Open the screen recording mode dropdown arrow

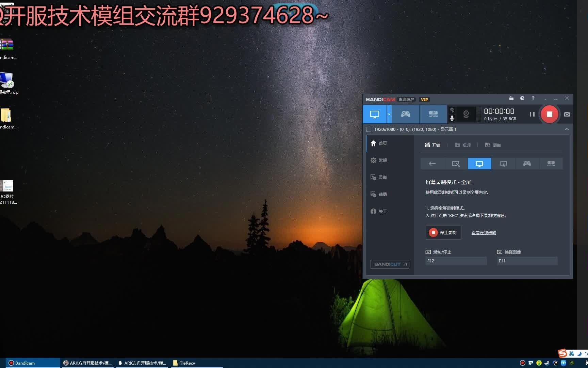389,114
